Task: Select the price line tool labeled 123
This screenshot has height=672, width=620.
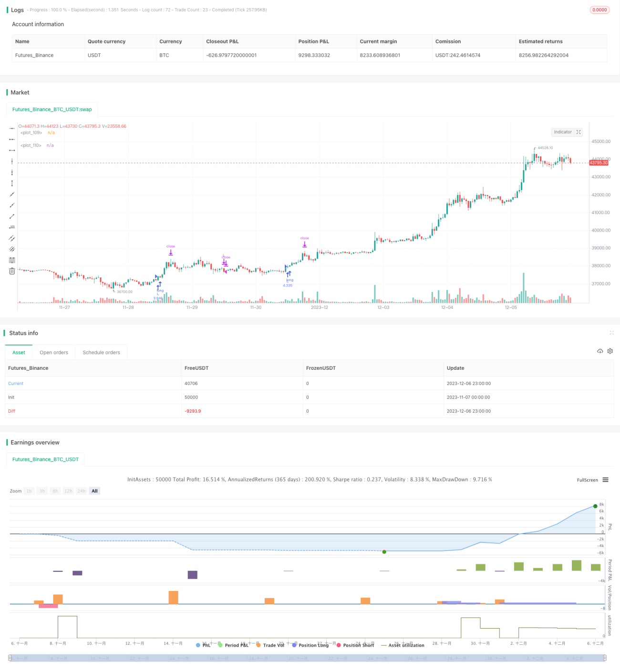Action: 12,227
